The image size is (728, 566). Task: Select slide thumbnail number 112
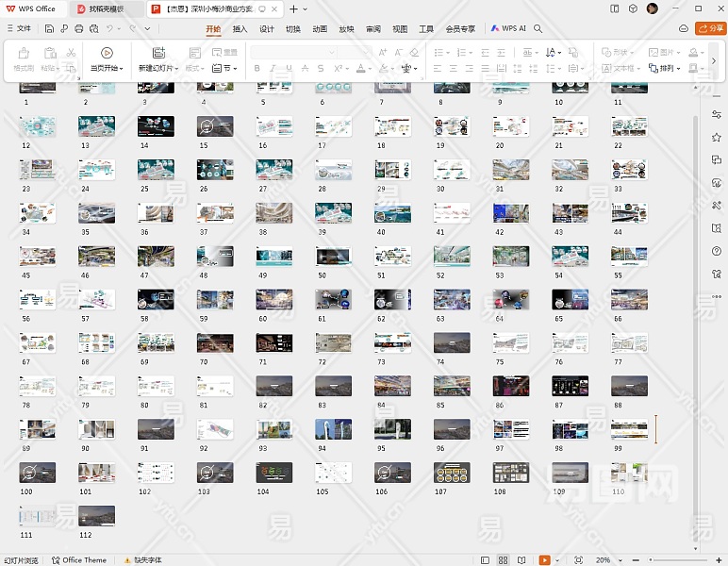tap(96, 515)
